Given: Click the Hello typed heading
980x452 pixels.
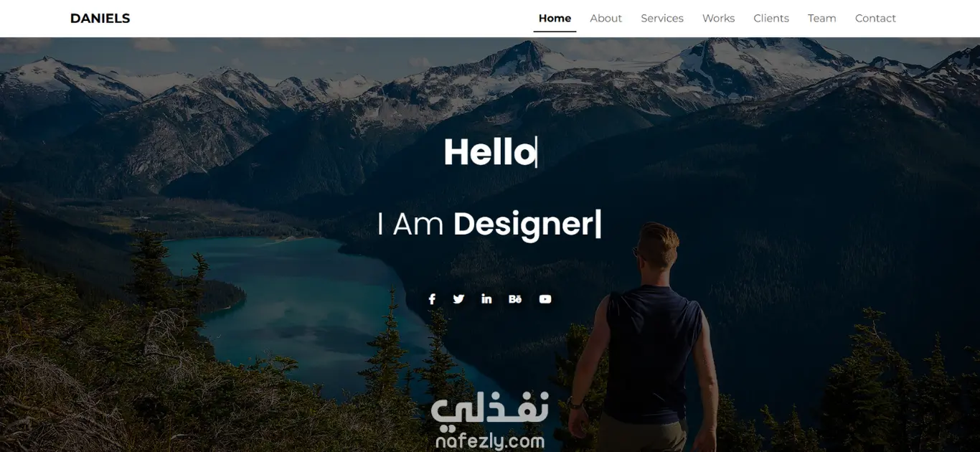Looking at the screenshot, I should click(490, 152).
